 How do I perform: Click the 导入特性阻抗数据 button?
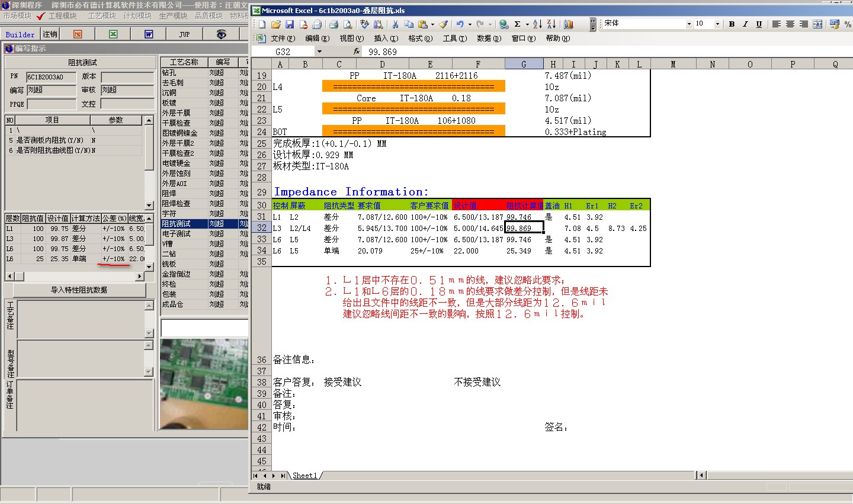coord(79,290)
